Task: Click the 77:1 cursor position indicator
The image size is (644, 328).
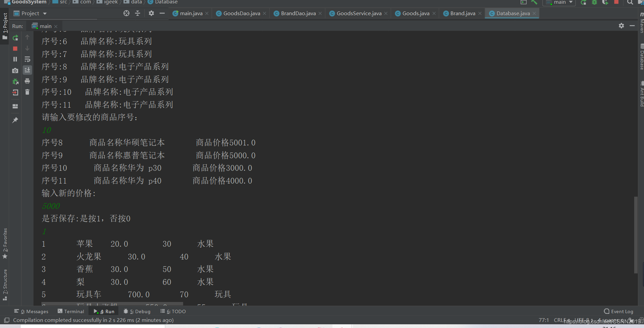Action: (x=544, y=320)
